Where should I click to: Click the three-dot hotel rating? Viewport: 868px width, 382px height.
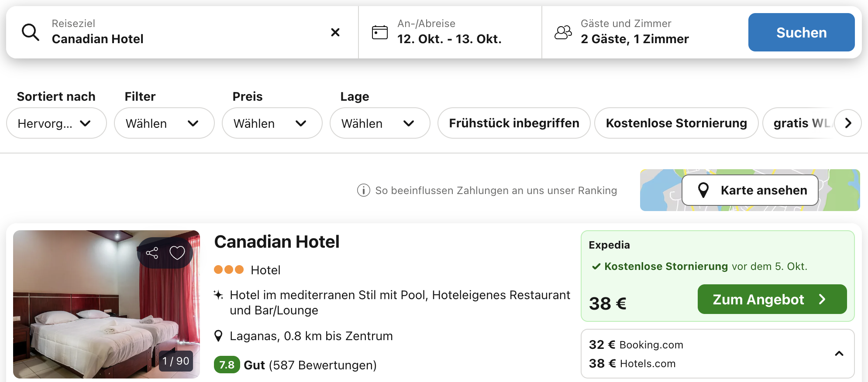point(229,270)
